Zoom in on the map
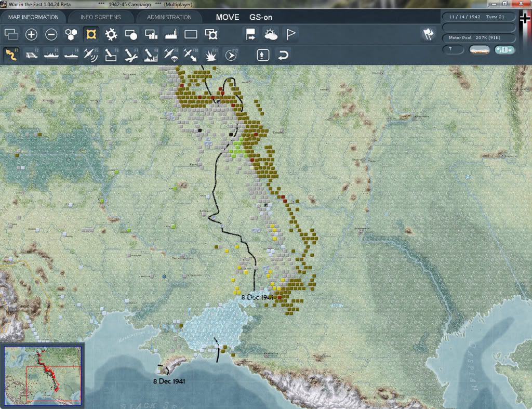This screenshot has height=409, width=532. (31, 34)
